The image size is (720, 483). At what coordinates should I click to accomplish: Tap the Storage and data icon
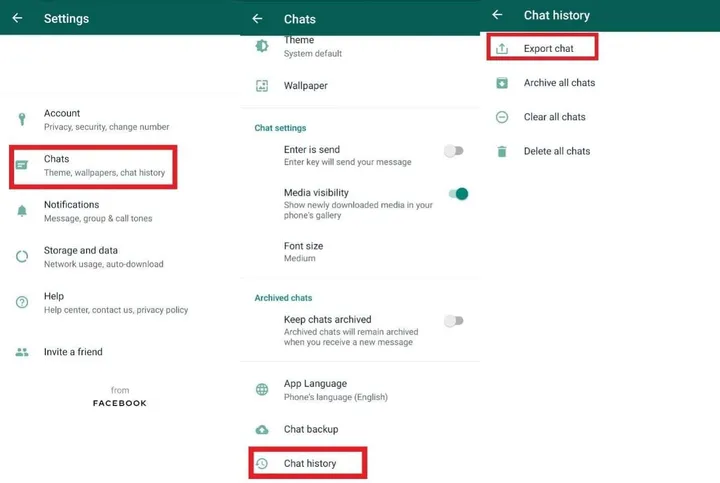coord(22,257)
